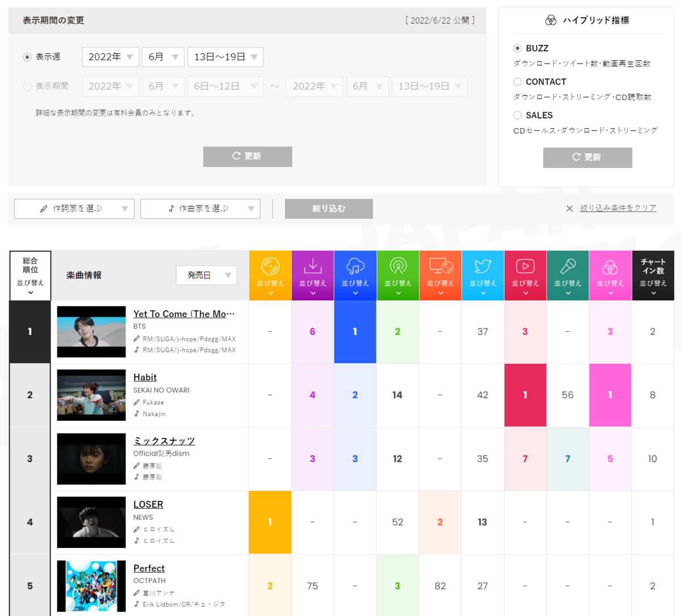Screen dimensions: 681x616
Task: Click red YouTube rank 1 cell for Habit
Action: [x=526, y=395]
